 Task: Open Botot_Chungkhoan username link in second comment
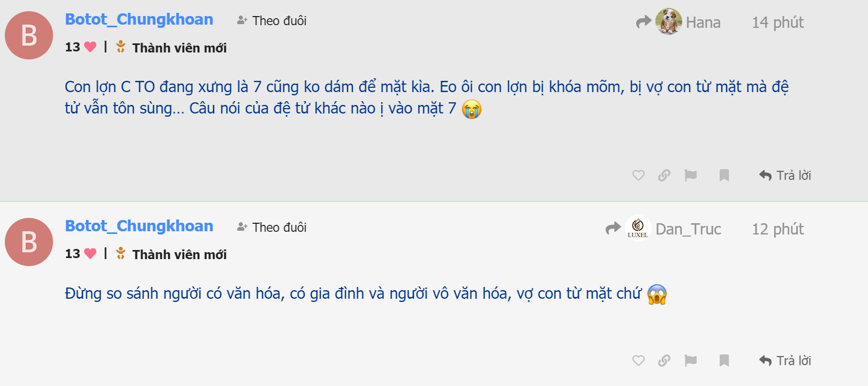[139, 226]
